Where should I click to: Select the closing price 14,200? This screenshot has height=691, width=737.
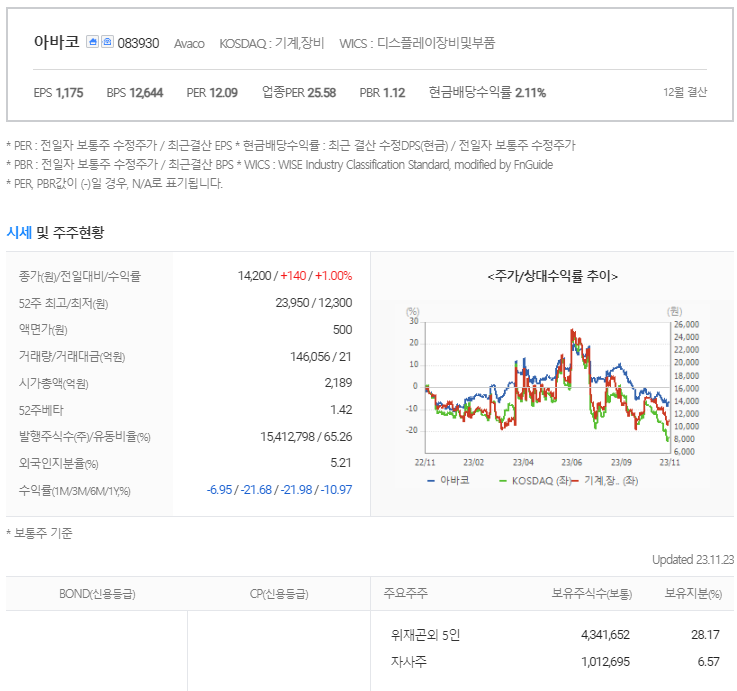pos(254,275)
